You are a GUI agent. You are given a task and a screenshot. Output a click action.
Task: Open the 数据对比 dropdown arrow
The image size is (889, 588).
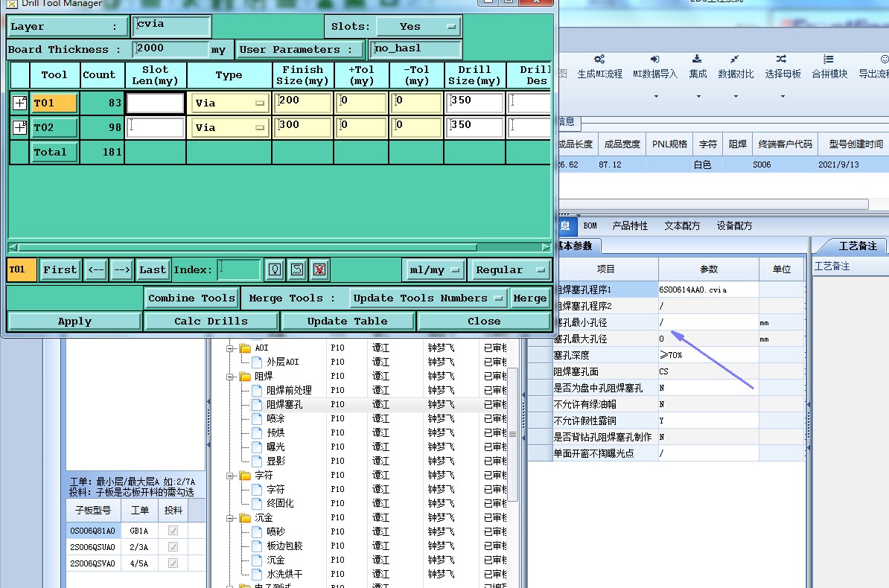(736, 97)
